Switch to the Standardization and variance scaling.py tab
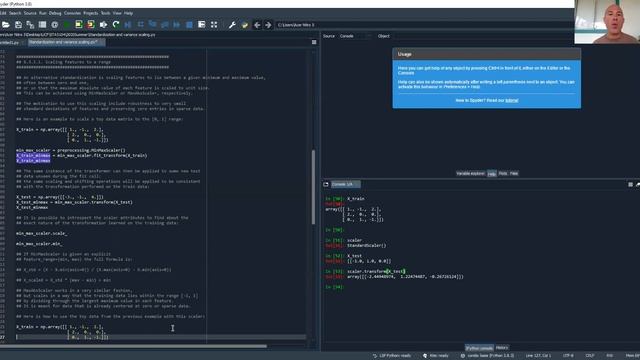Image resolution: width=640 pixels, height=360 pixels. click(66, 42)
